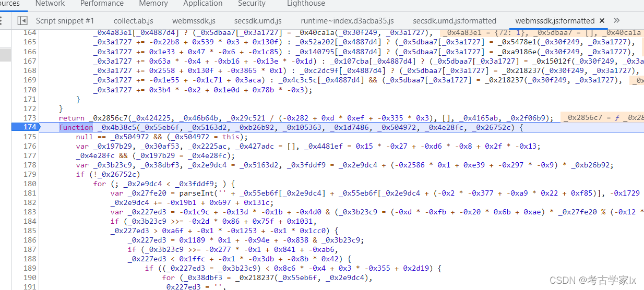Screen dimensions: 644x290
Task: Click the if (!_0x26752c) statement on line 179
Action: [x=108, y=174]
